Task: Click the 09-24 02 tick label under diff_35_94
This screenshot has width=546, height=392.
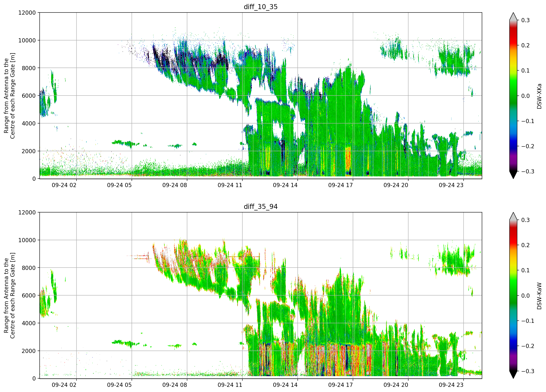Action: [64, 385]
